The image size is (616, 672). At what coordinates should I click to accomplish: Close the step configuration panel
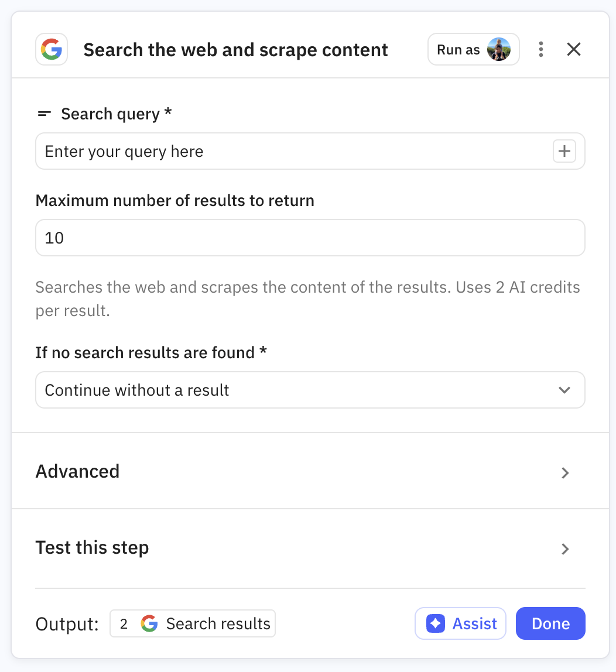click(574, 50)
